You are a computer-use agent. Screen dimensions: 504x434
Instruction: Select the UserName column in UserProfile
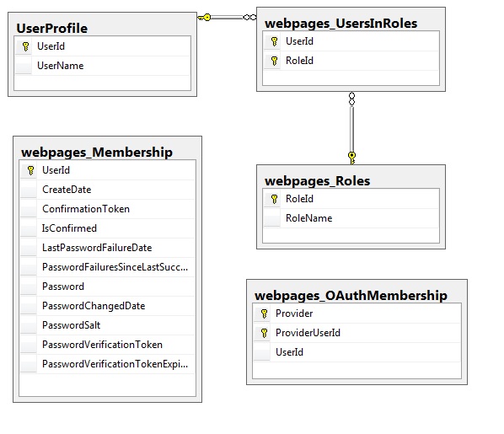[x=103, y=66]
